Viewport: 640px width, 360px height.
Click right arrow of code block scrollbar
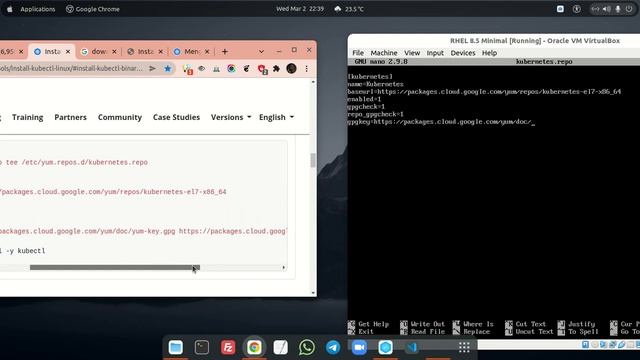[x=284, y=268]
